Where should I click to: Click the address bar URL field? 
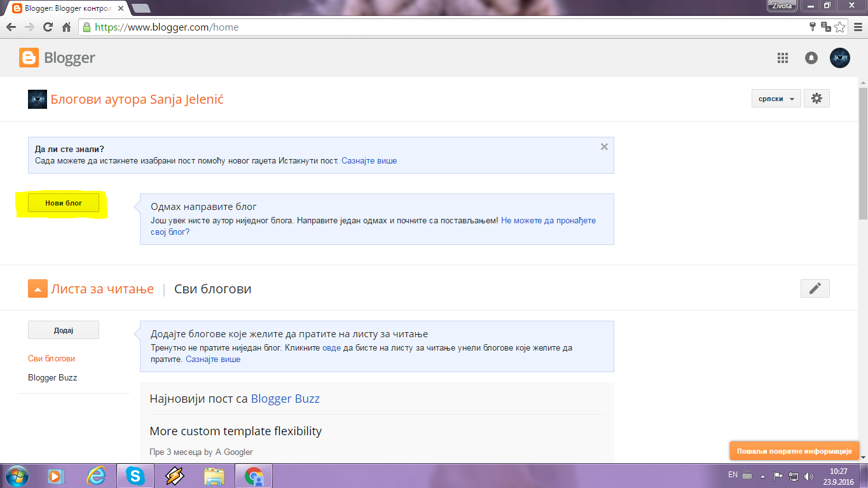click(x=445, y=27)
